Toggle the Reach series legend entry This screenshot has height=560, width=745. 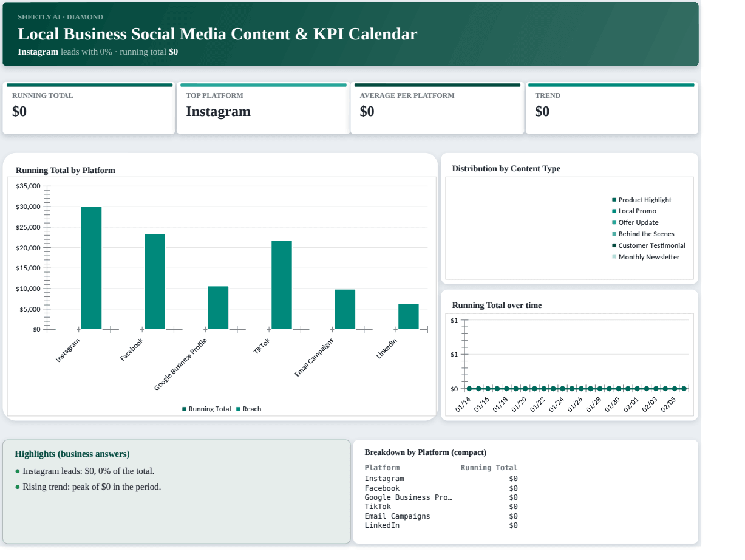pyautogui.click(x=248, y=409)
